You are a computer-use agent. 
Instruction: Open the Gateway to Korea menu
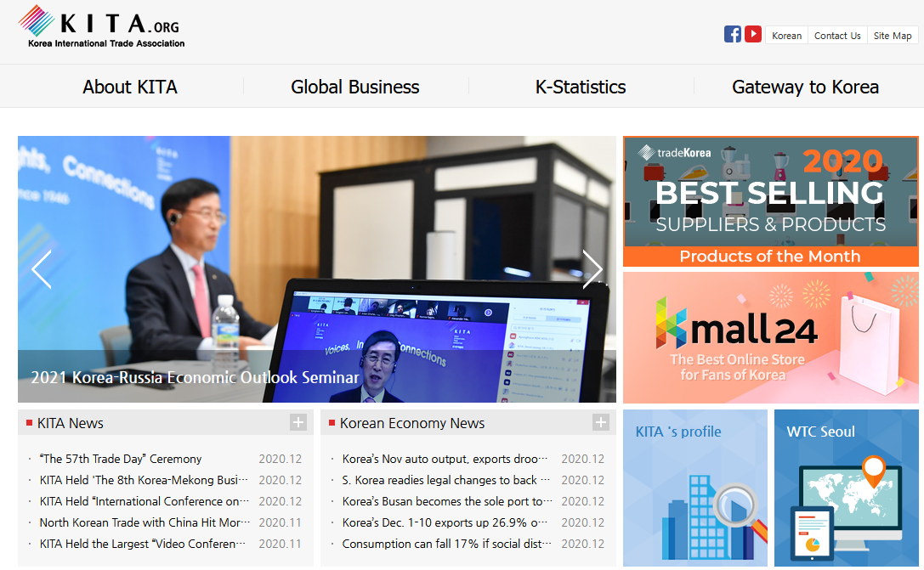806,87
